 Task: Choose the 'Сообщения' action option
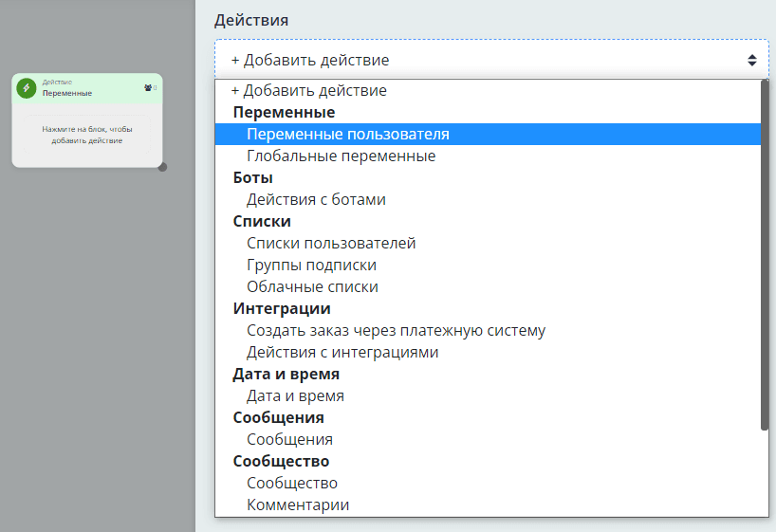(289, 440)
